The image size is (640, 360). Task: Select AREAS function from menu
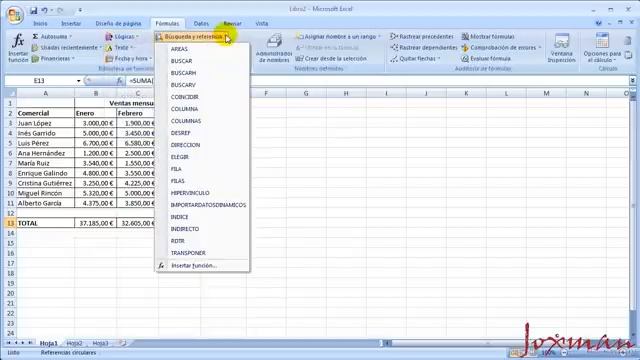(203, 49)
